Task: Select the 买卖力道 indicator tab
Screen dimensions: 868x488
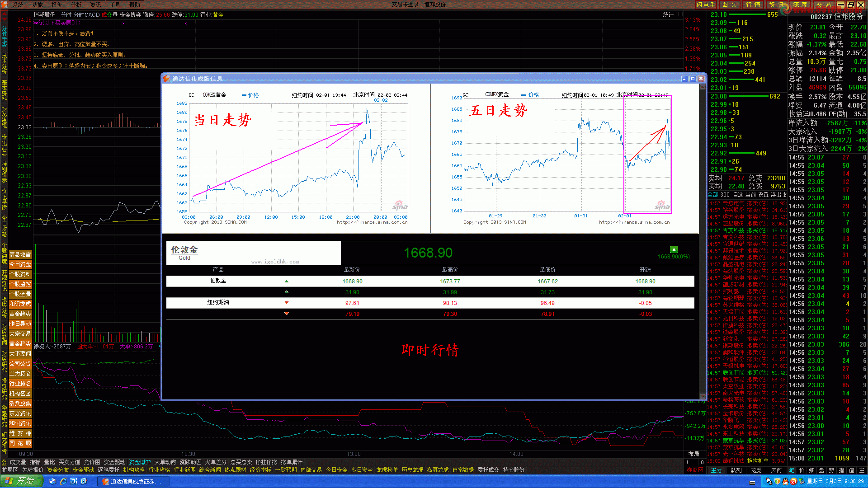Action: pos(69,462)
